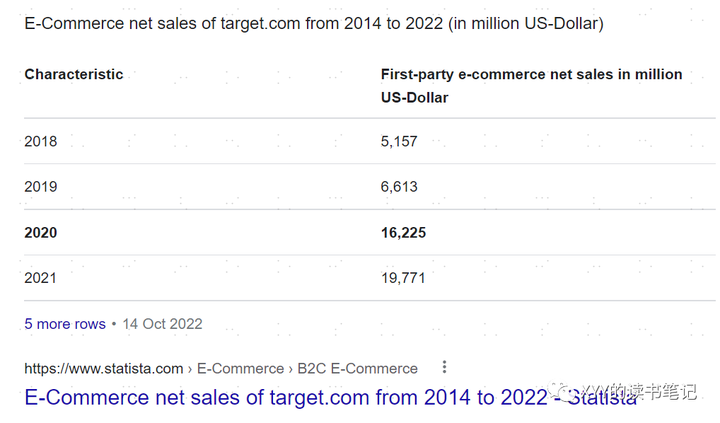The width and height of the screenshot is (720, 423).
Task: Open the three-dot menu beside Statista URL
Action: pyautogui.click(x=445, y=367)
